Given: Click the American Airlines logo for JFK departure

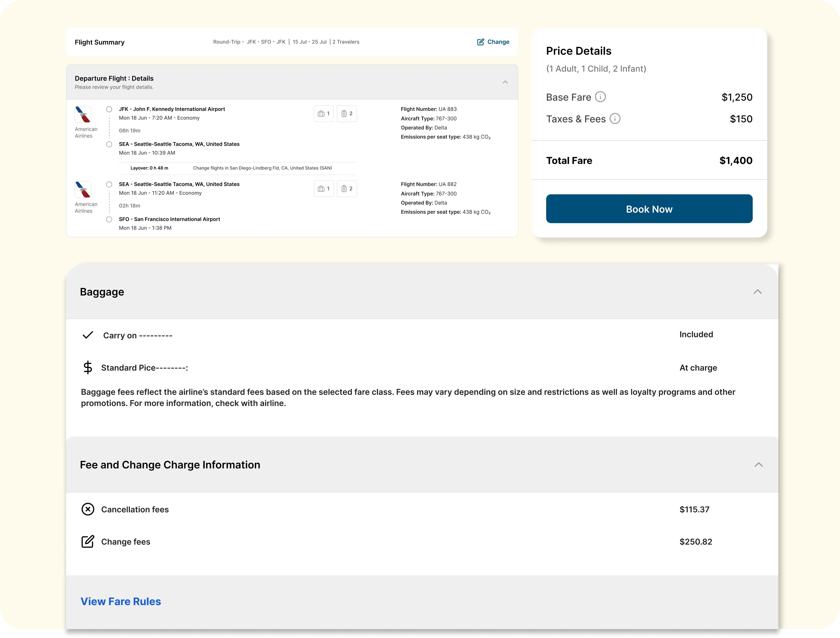Looking at the screenshot, I should [x=83, y=114].
